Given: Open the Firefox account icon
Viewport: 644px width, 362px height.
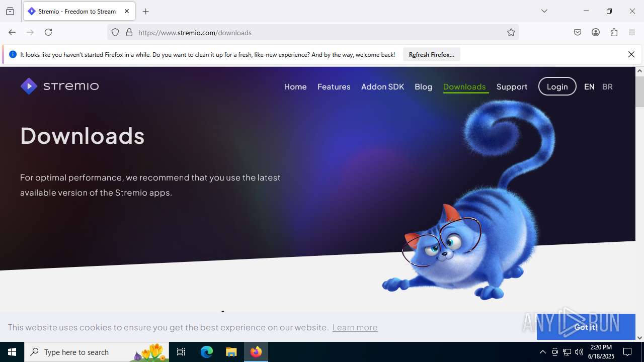Looking at the screenshot, I should (x=596, y=32).
